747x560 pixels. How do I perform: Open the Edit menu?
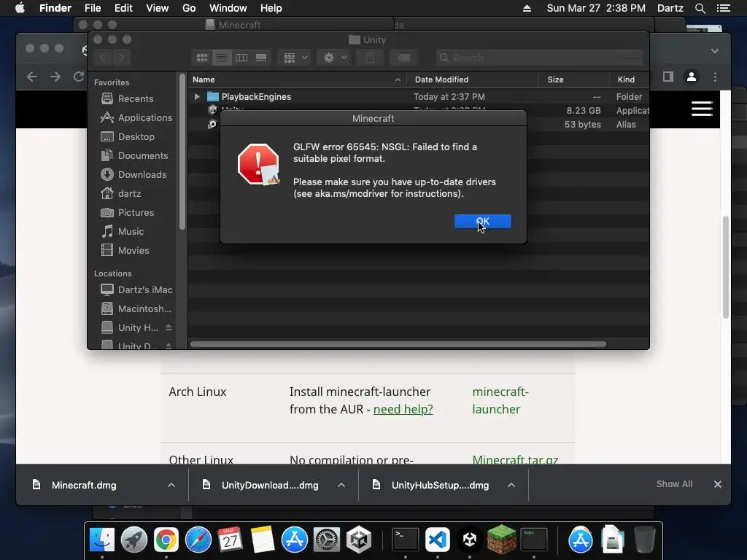click(x=123, y=8)
